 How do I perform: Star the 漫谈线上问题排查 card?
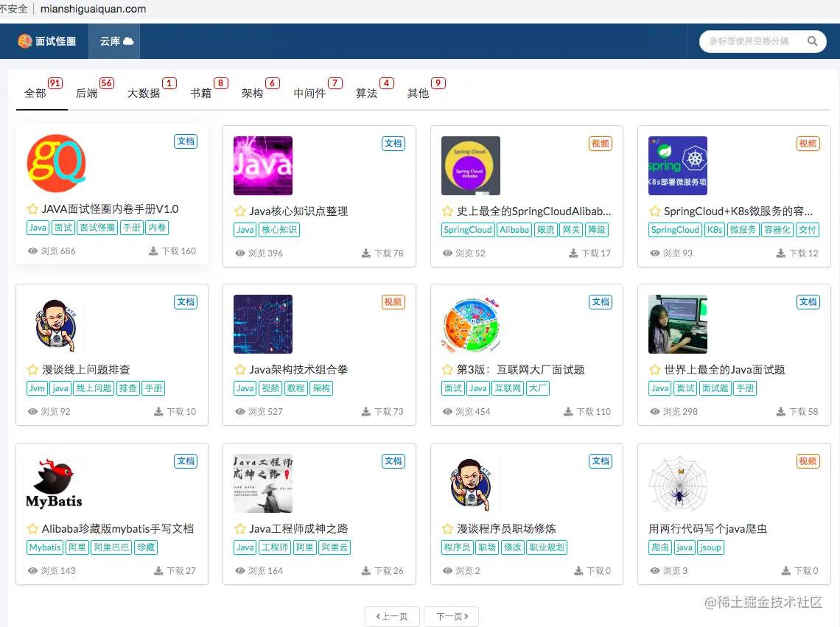[x=32, y=370]
